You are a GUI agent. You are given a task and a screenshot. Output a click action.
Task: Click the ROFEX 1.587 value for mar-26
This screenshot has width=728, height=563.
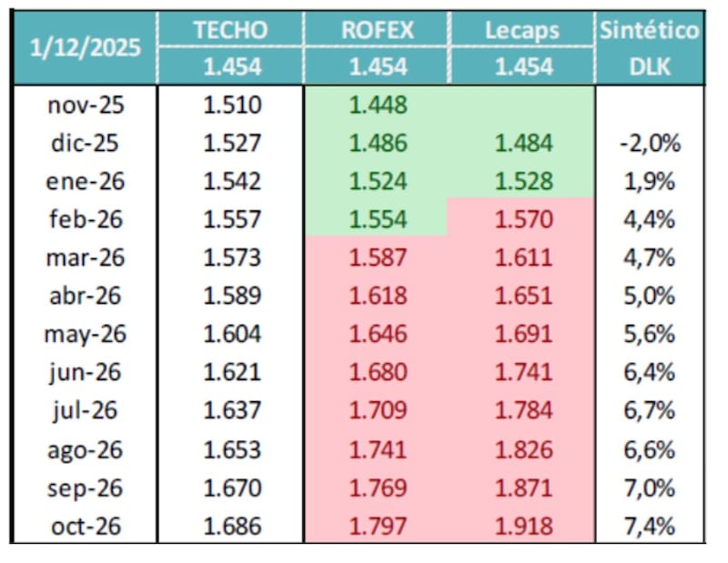pos(378,258)
